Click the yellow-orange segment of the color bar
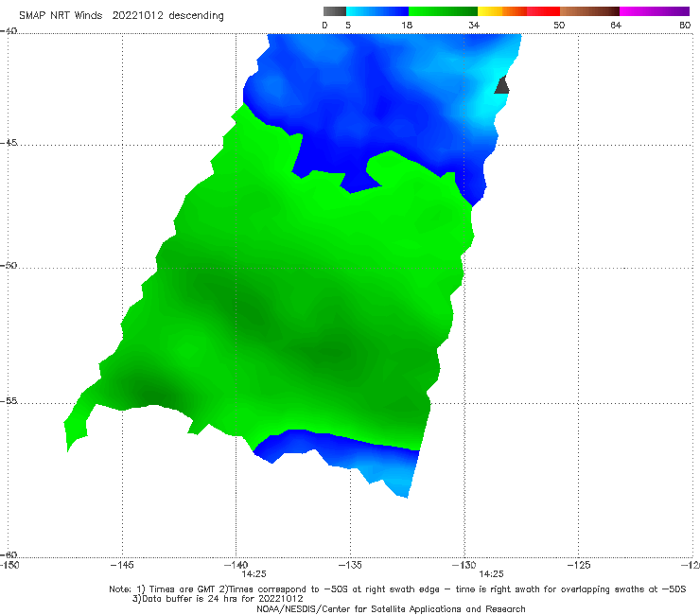Image resolution: width=700 pixels, height=615 pixels. [x=502, y=11]
